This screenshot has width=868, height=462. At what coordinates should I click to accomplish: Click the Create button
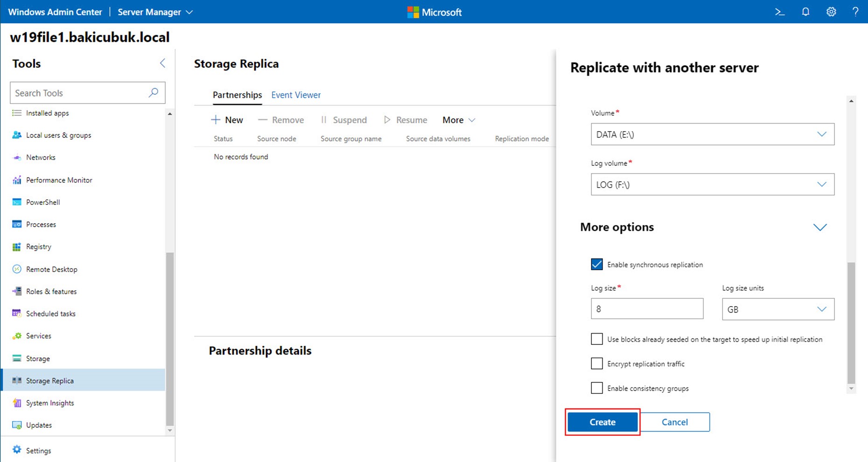pyautogui.click(x=603, y=422)
